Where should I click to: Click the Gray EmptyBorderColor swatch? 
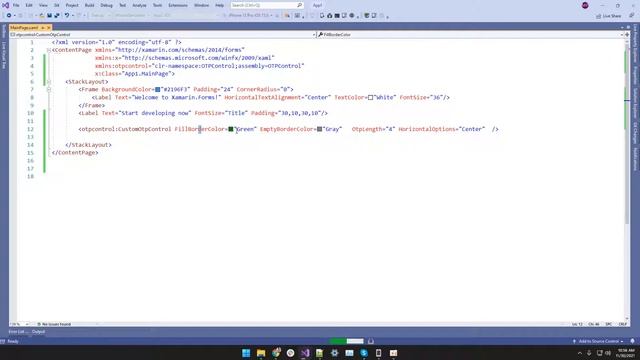coord(320,129)
